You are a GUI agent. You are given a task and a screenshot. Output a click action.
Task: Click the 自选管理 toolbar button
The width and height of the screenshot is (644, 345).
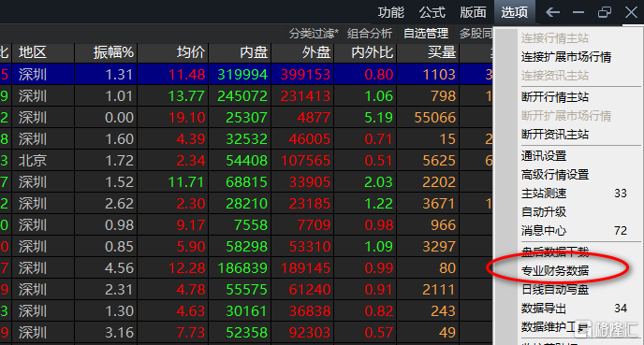[426, 34]
